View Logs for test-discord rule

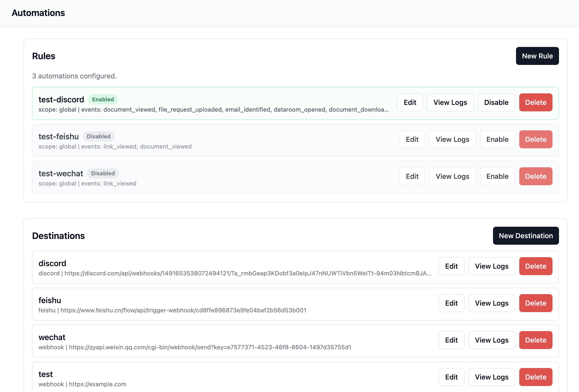pos(450,102)
